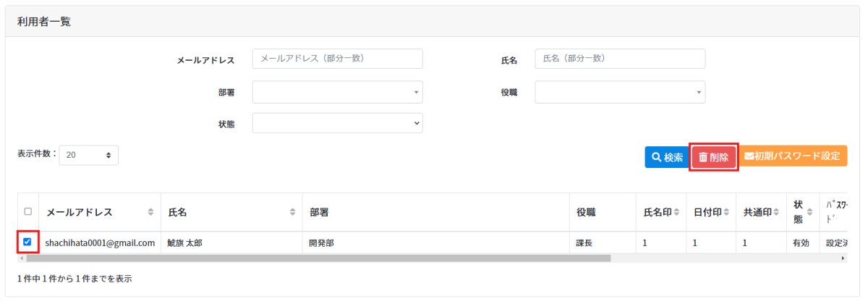Click the メールアドレス search input field
This screenshot has height=304, width=868.
click(x=337, y=59)
